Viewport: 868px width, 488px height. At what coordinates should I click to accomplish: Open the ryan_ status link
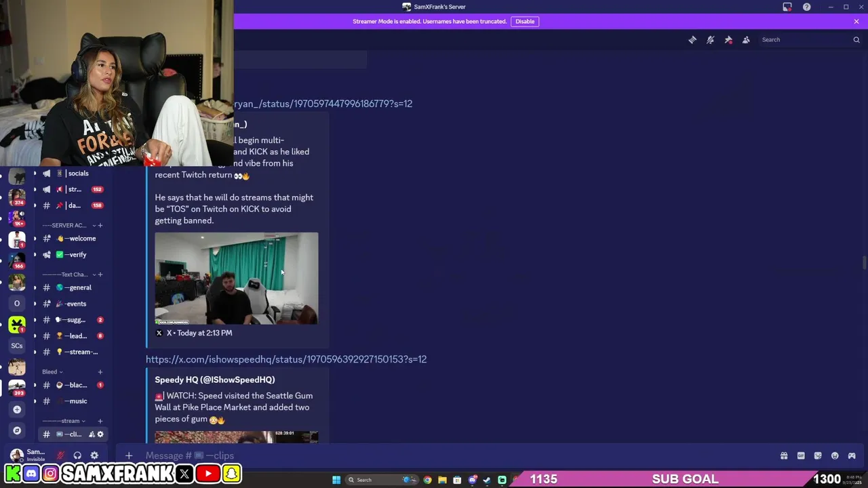click(x=323, y=104)
